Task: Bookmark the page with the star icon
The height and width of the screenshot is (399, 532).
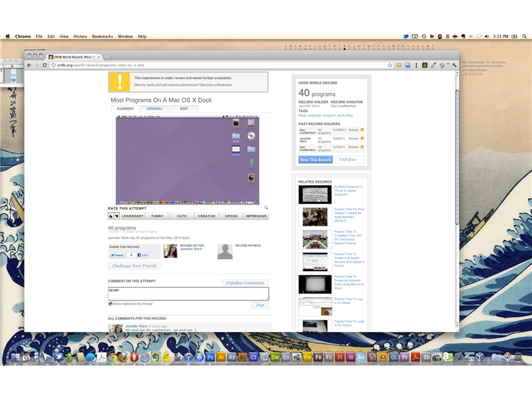Action: 389,66
